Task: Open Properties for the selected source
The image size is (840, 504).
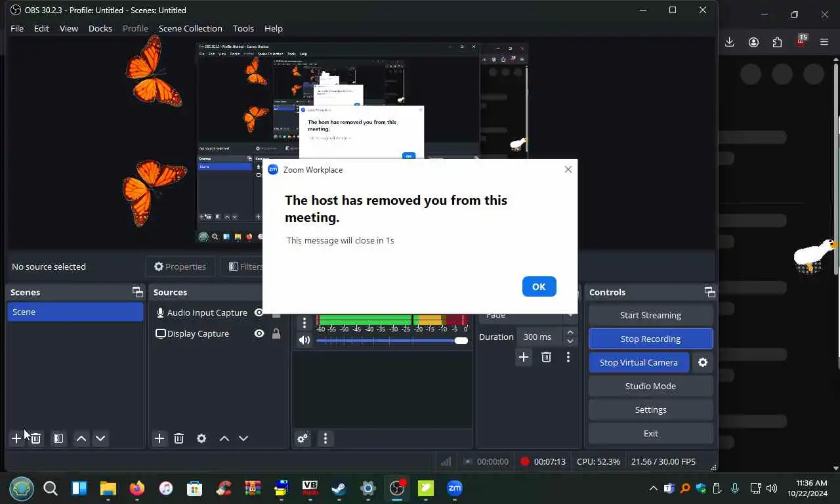Action: [180, 266]
